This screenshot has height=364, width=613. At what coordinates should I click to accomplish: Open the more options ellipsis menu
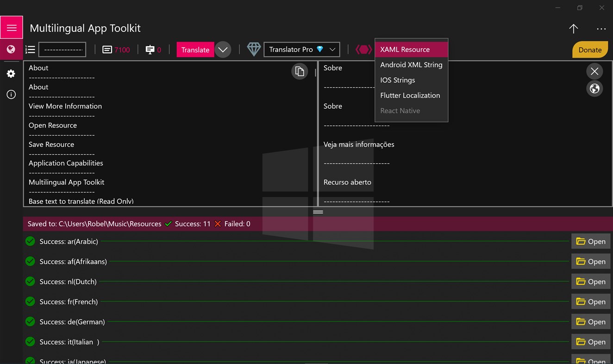(x=601, y=29)
